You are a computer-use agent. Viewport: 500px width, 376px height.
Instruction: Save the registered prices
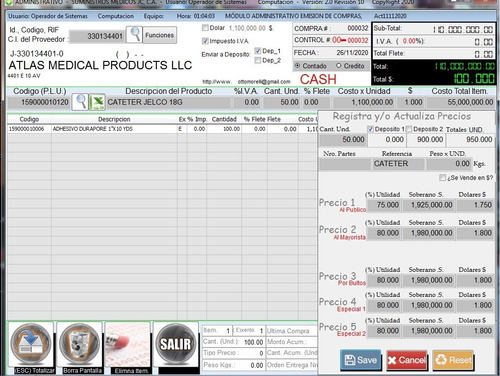point(360,360)
